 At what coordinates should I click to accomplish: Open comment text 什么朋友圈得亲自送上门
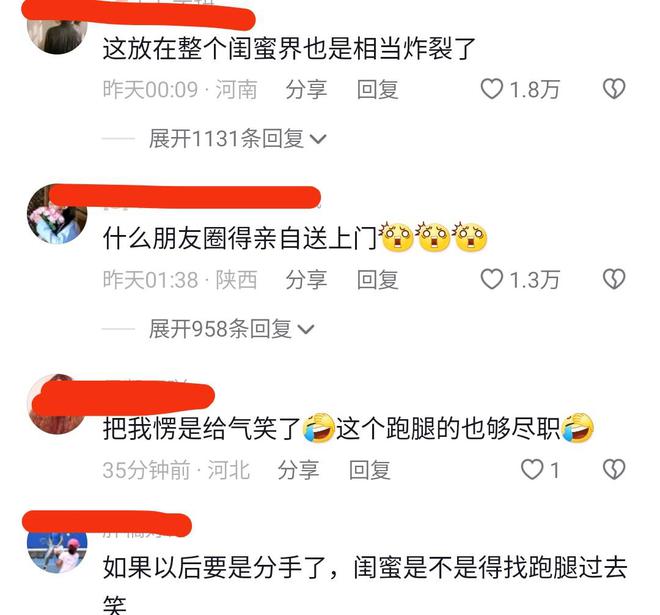click(240, 239)
